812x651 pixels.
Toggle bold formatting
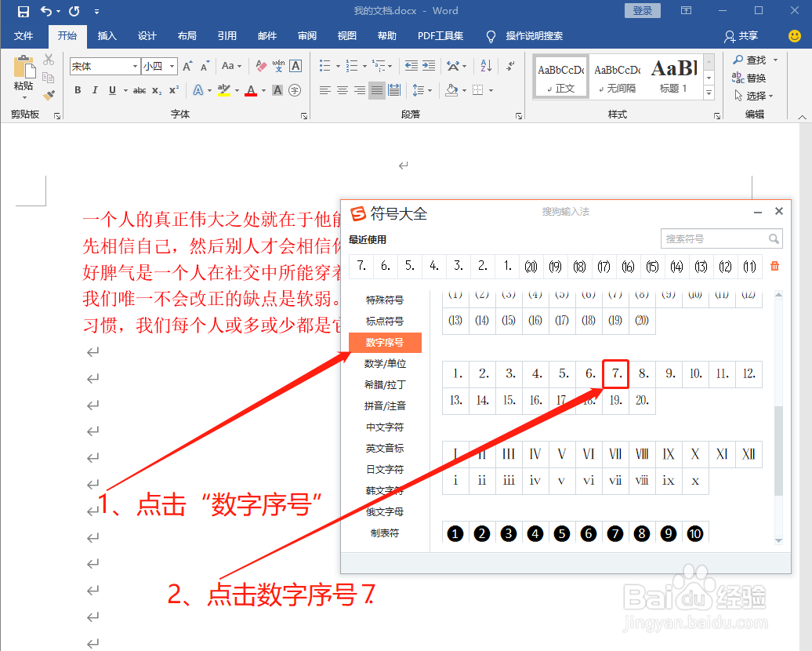pos(77,90)
